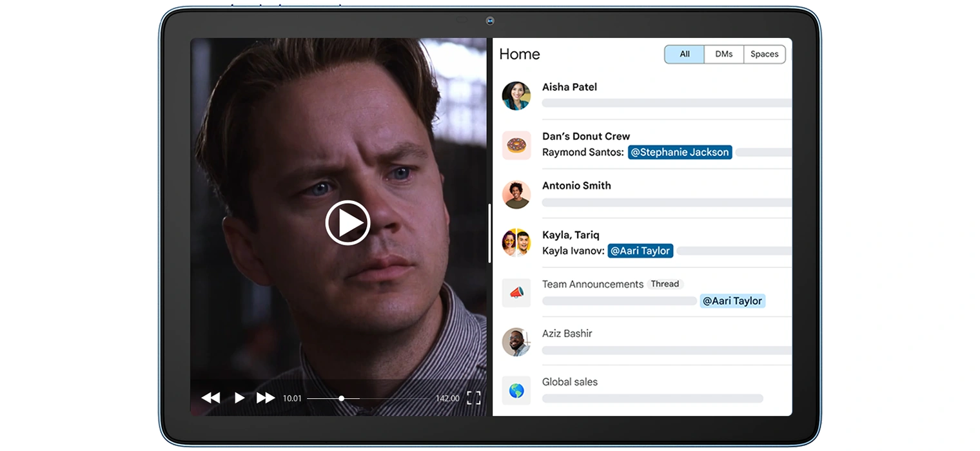Click the tablet front camera

(490, 21)
